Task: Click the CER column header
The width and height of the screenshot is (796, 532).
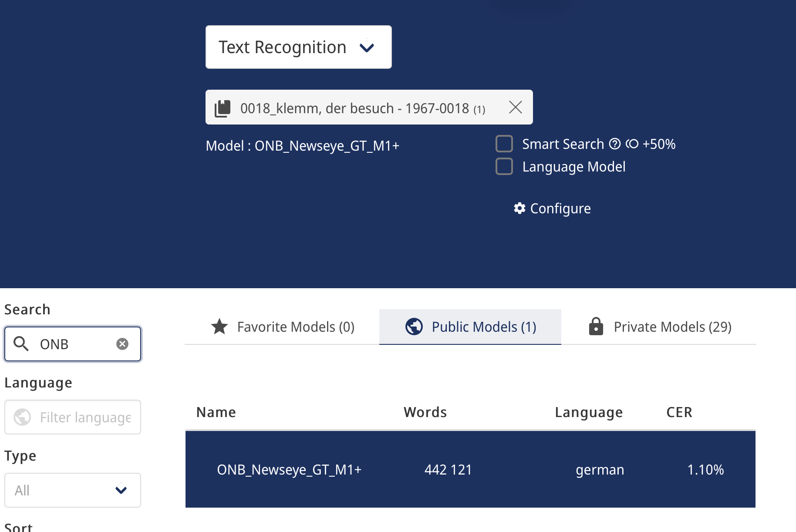Action: tap(679, 412)
